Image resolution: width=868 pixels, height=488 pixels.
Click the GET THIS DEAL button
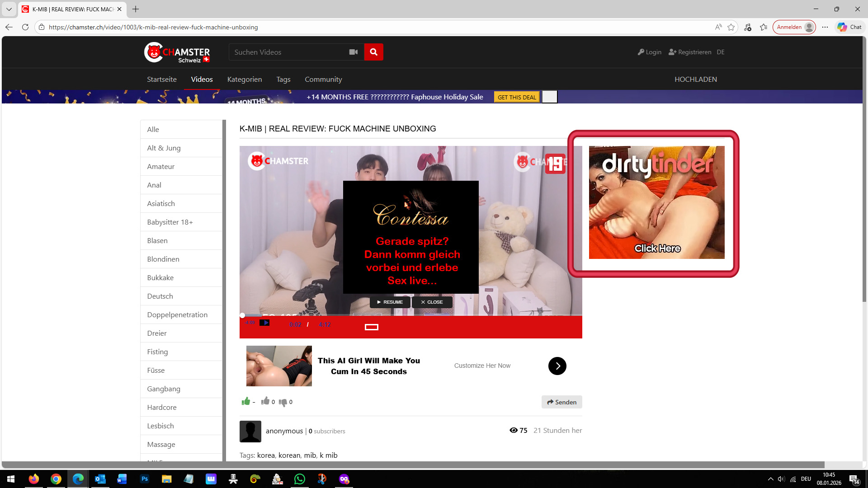coord(516,97)
